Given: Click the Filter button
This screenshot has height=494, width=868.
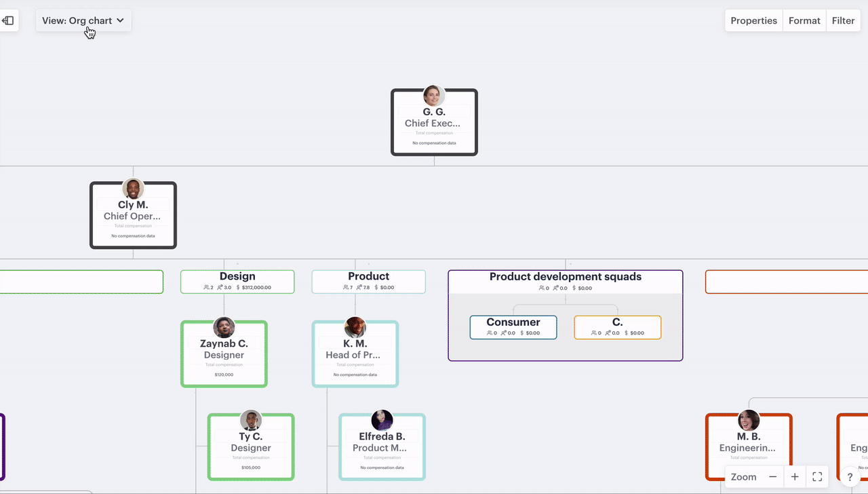Looking at the screenshot, I should (x=843, y=20).
